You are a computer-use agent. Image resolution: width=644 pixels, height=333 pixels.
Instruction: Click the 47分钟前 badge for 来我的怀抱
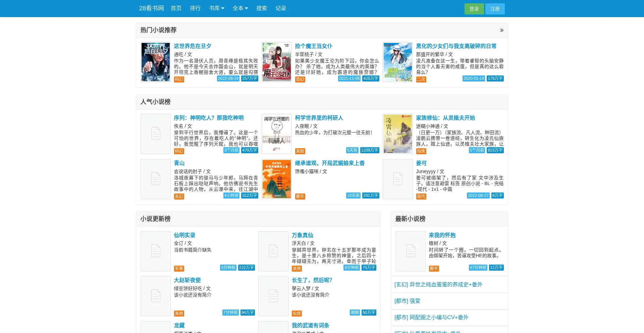[x=478, y=268]
